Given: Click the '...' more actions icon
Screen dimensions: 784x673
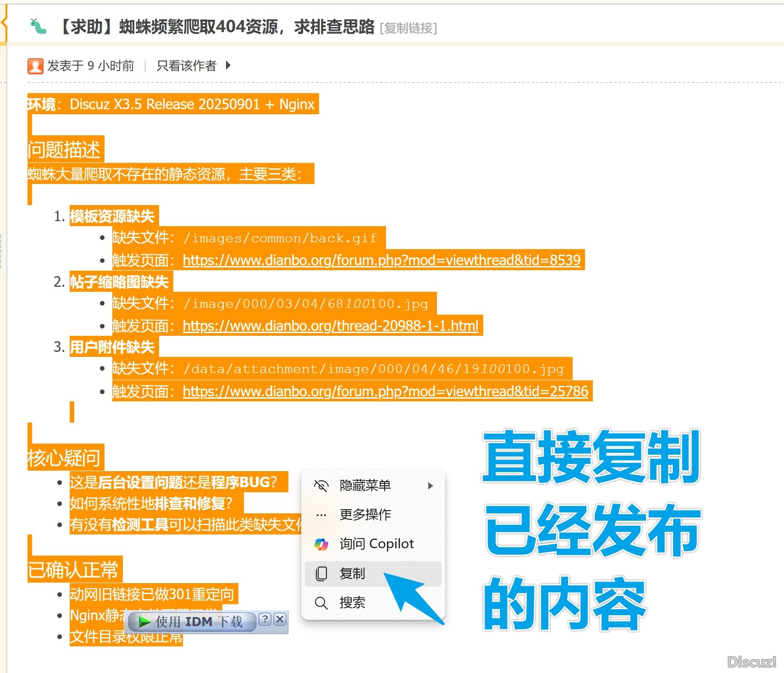Looking at the screenshot, I should tap(321, 514).
